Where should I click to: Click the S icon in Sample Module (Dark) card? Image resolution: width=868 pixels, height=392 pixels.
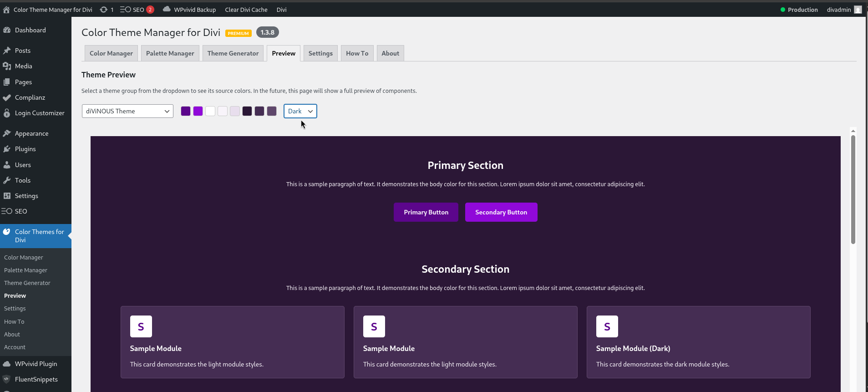click(607, 326)
